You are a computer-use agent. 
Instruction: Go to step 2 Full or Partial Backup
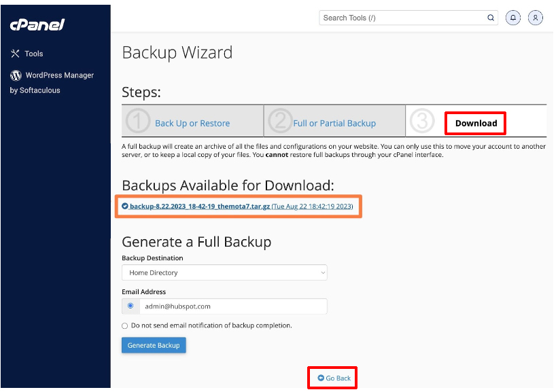(334, 123)
